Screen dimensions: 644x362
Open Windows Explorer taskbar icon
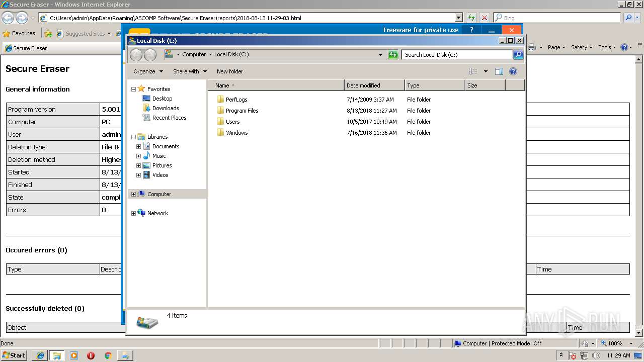tap(57, 355)
